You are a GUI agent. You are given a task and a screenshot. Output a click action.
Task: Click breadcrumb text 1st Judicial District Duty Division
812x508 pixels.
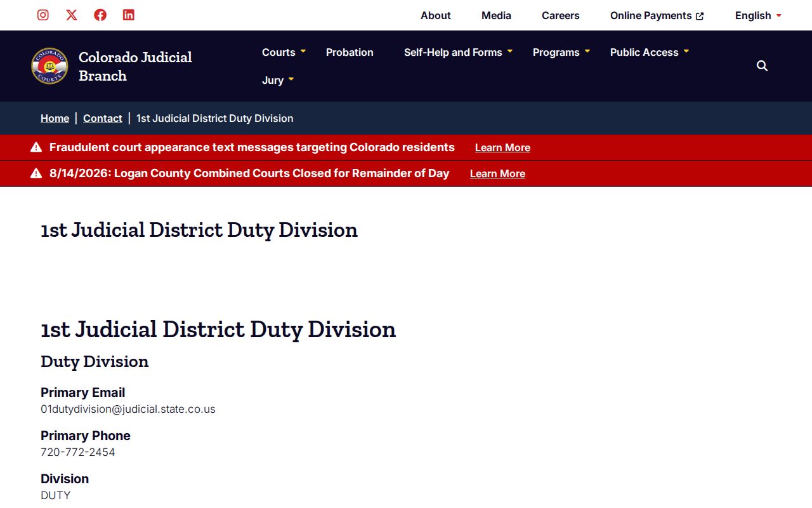coord(215,118)
